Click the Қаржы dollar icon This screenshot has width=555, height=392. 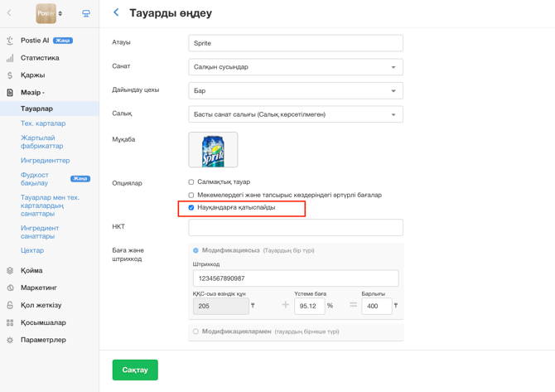click(10, 75)
